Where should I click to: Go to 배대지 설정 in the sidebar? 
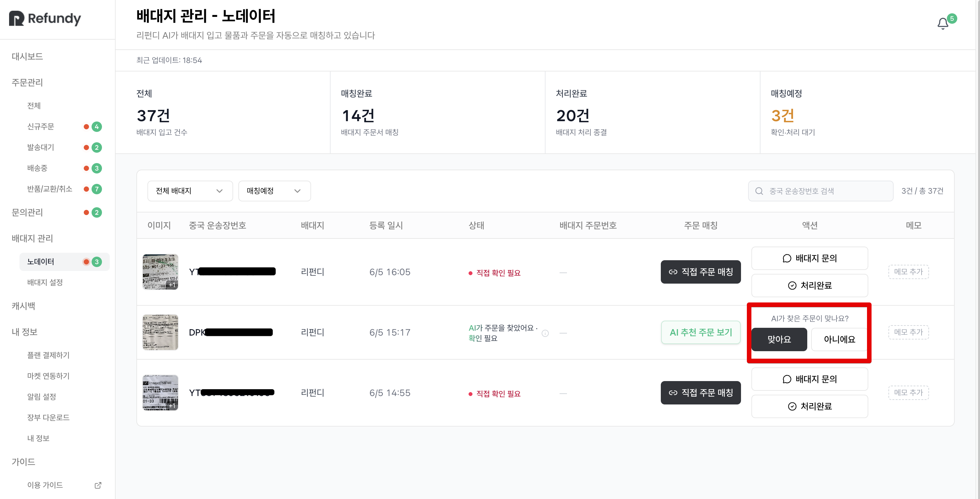[45, 282]
